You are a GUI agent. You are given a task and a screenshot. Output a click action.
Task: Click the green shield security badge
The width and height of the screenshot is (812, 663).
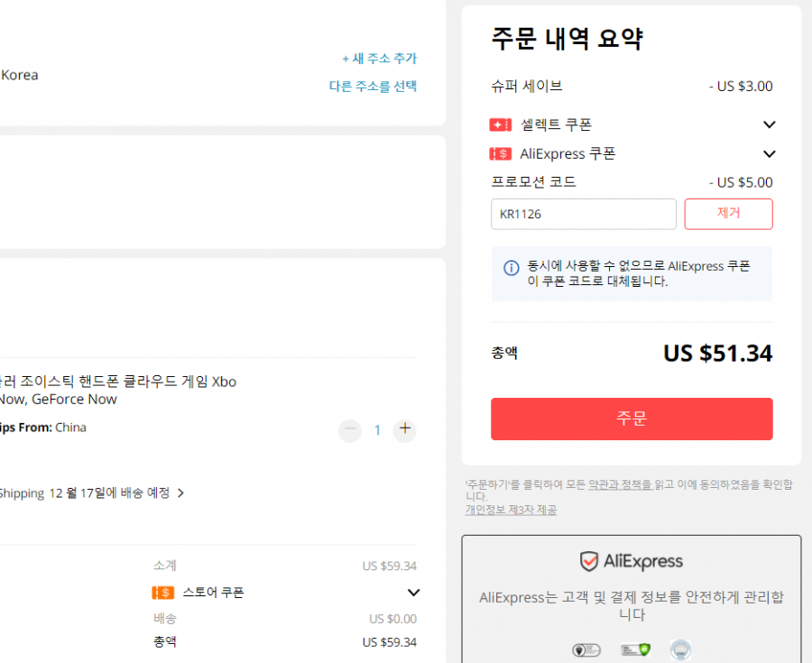(635, 649)
